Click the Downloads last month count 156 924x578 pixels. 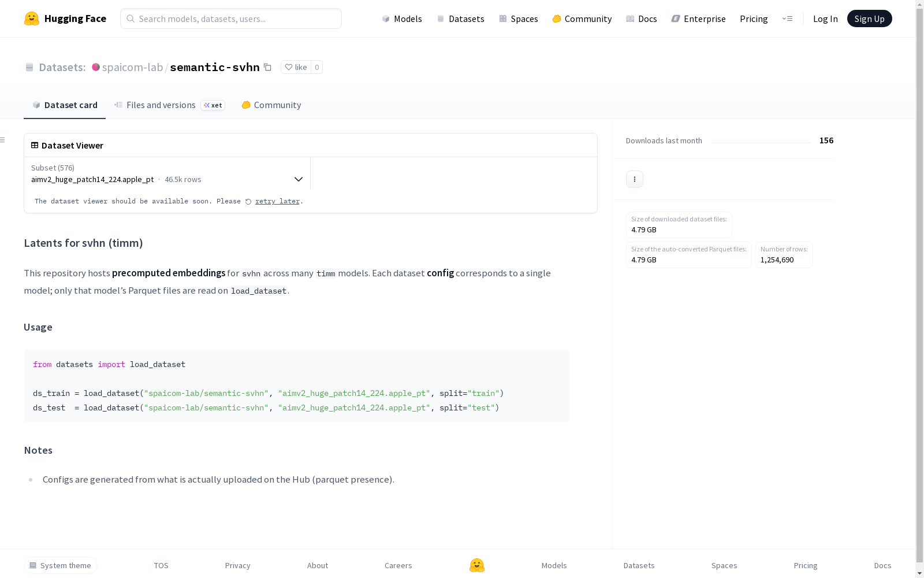tap(826, 140)
